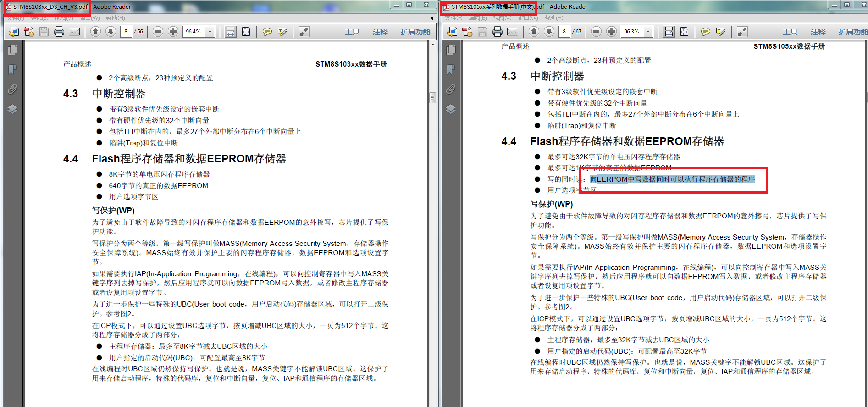Open page thumbnails panel in STM8S105 window
This screenshot has width=868, height=407.
[451, 50]
